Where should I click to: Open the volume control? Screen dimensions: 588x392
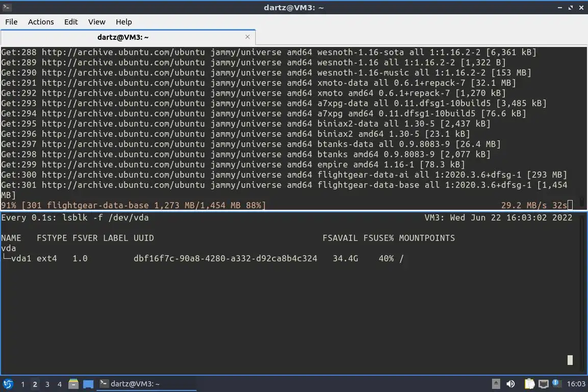510,384
